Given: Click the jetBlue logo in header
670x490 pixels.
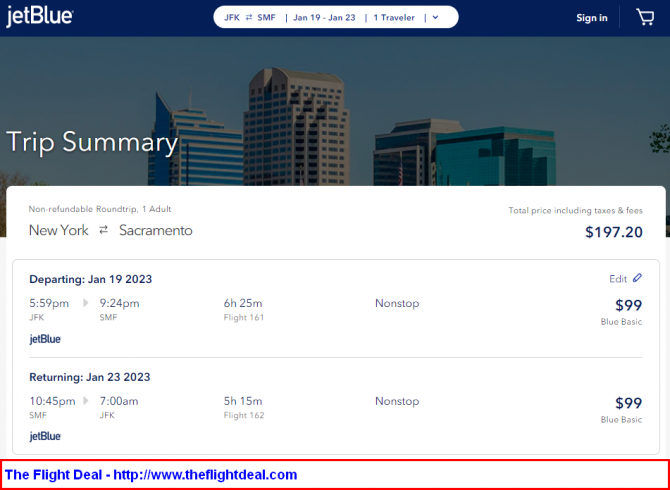Looking at the screenshot, I should point(39,17).
